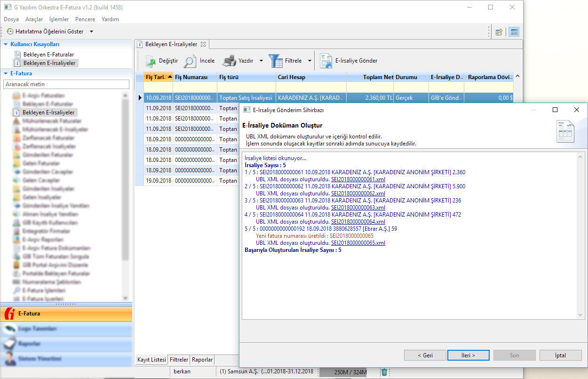
Task: Open the SEI2018000000061.xml link
Action: click(x=358, y=179)
